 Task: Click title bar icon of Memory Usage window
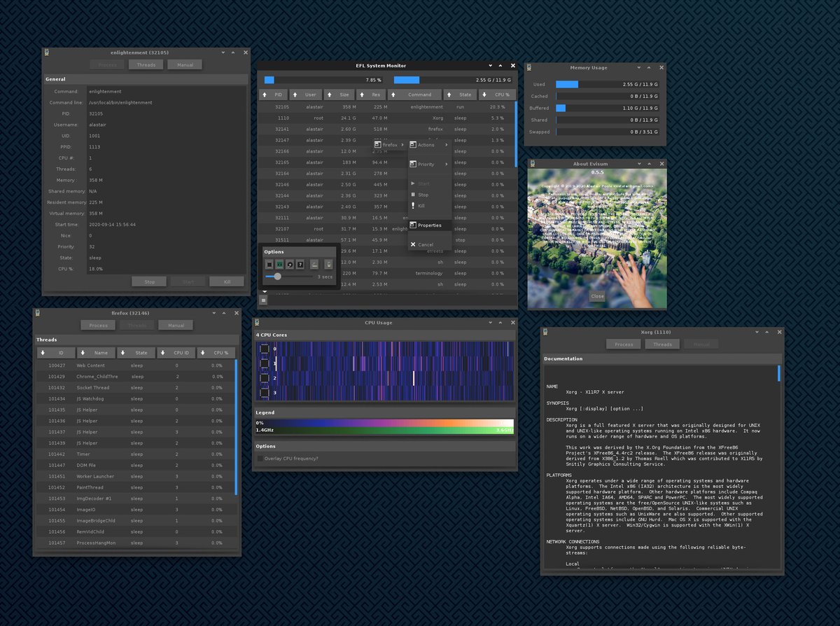pyautogui.click(x=529, y=68)
